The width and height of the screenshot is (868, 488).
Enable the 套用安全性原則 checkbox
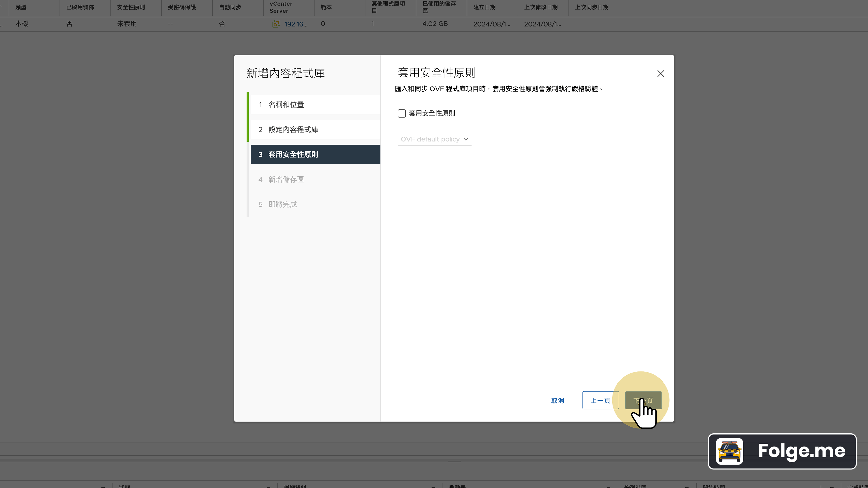click(x=401, y=113)
